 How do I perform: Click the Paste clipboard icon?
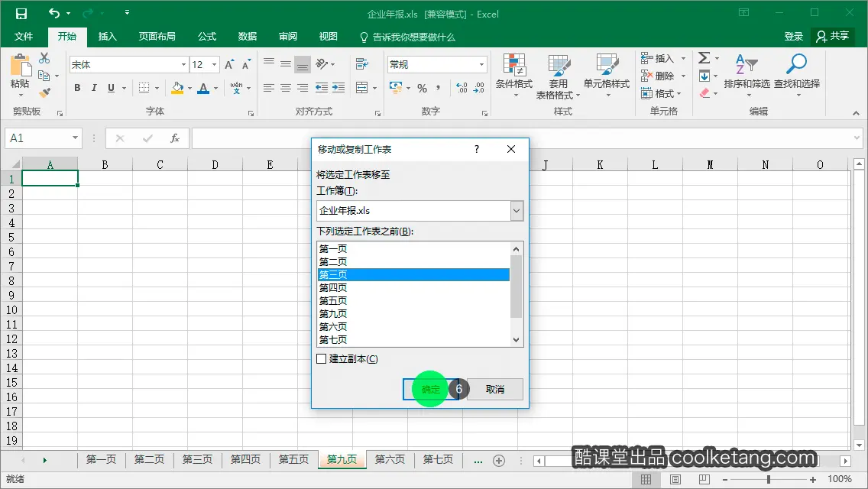[x=21, y=66]
